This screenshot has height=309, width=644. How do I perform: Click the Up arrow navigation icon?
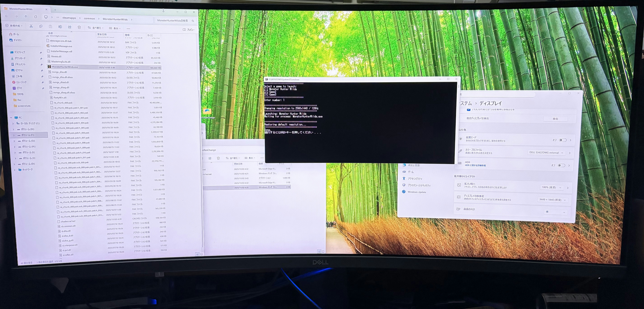point(26,16)
